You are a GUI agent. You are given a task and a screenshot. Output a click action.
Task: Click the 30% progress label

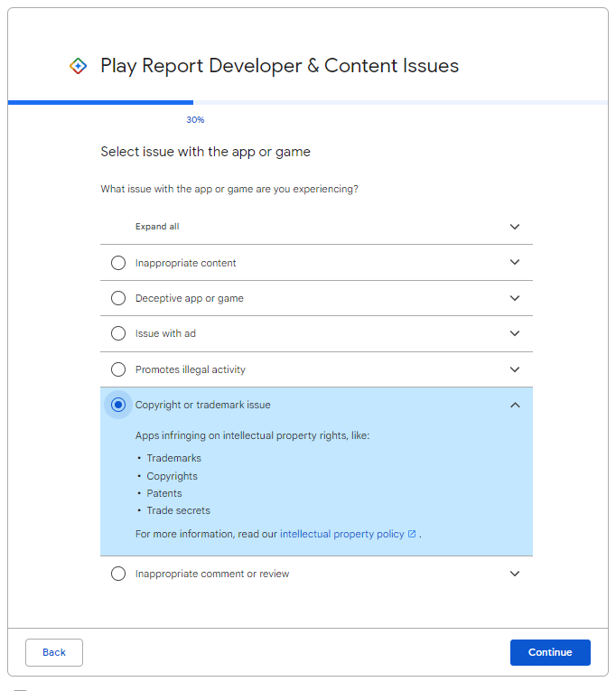(195, 120)
